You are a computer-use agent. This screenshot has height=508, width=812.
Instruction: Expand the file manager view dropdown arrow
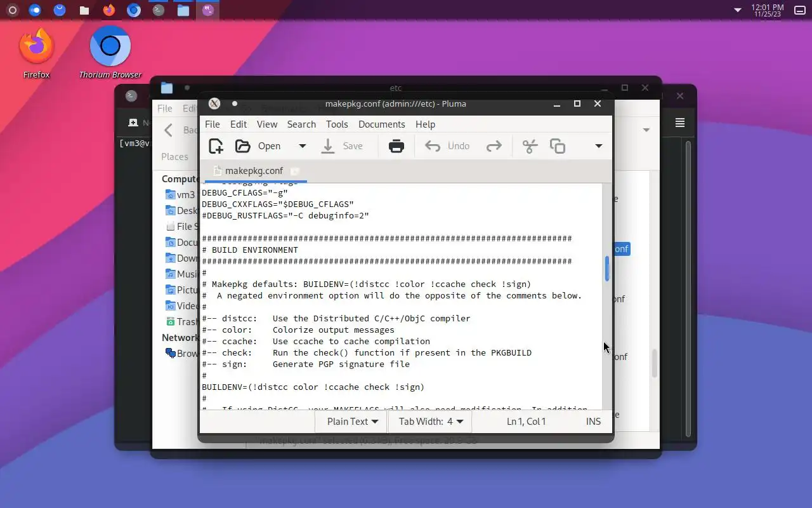[x=646, y=130]
